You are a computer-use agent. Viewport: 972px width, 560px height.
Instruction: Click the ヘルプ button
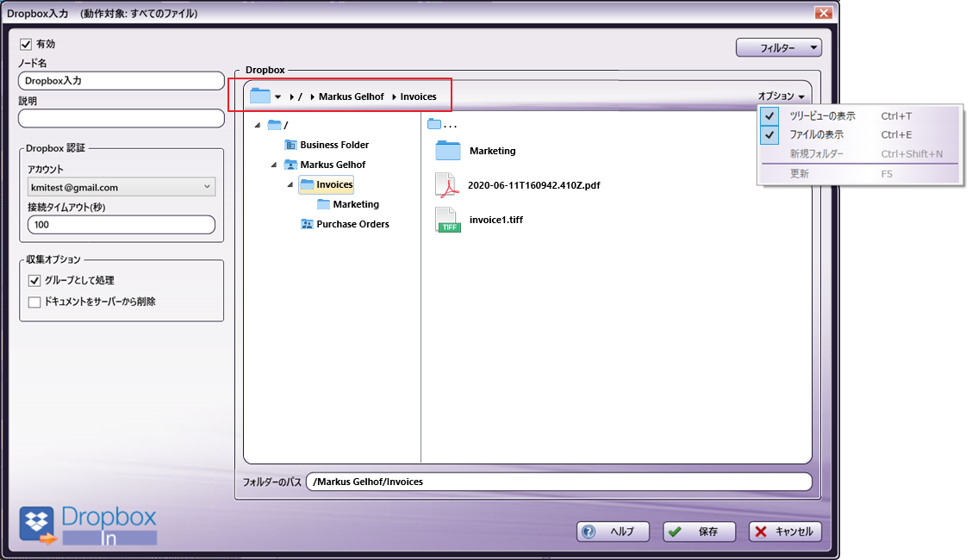tap(613, 532)
